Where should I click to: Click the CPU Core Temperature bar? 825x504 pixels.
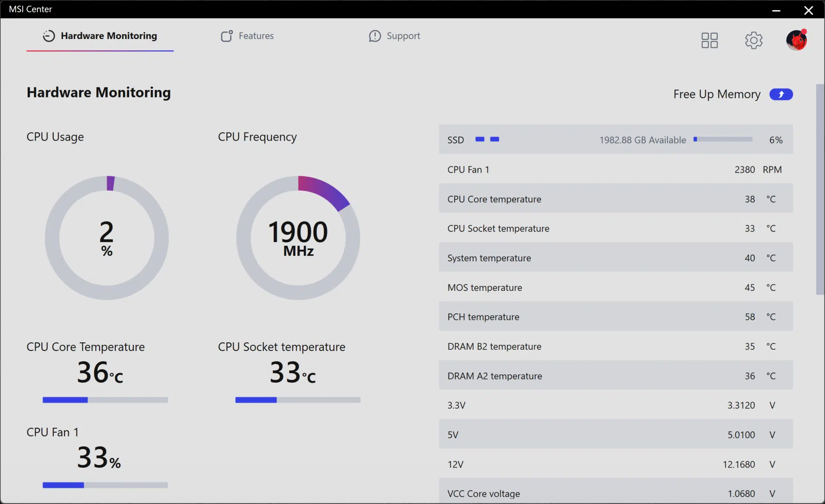[105, 400]
